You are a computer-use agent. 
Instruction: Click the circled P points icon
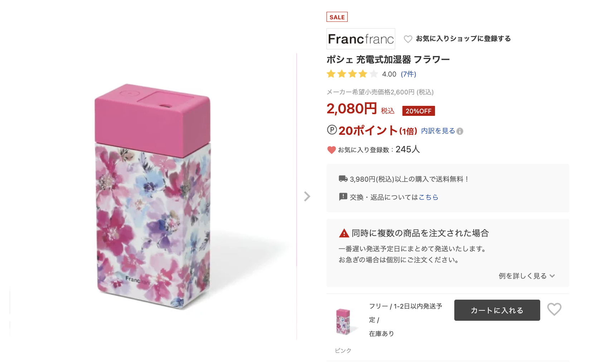332,129
